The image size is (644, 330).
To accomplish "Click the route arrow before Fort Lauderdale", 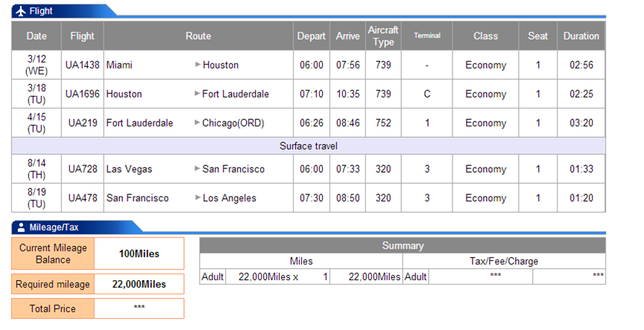I will [x=197, y=94].
